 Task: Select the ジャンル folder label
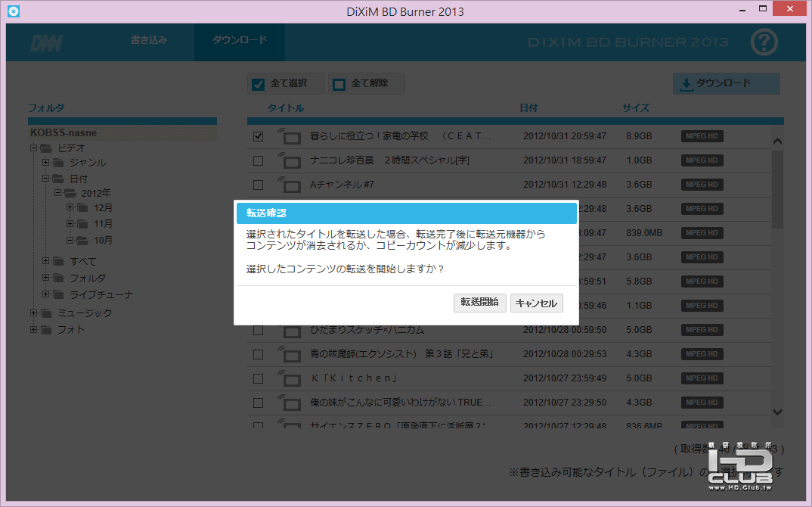coord(88,163)
